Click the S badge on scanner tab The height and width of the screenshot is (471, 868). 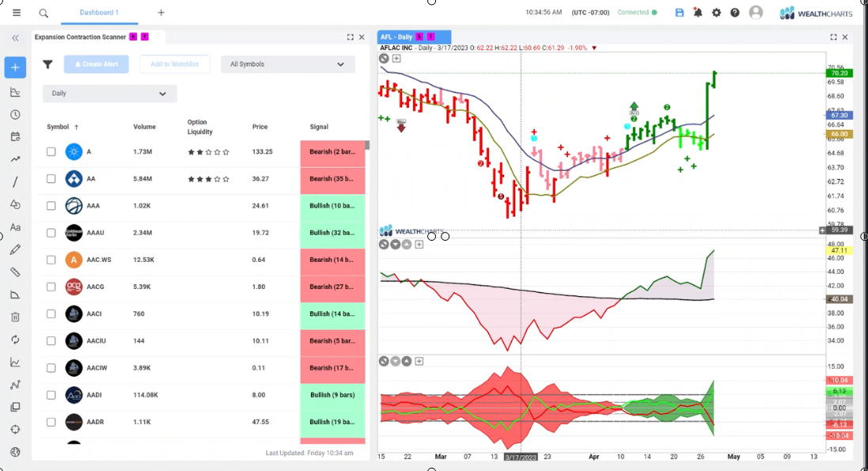tap(133, 37)
